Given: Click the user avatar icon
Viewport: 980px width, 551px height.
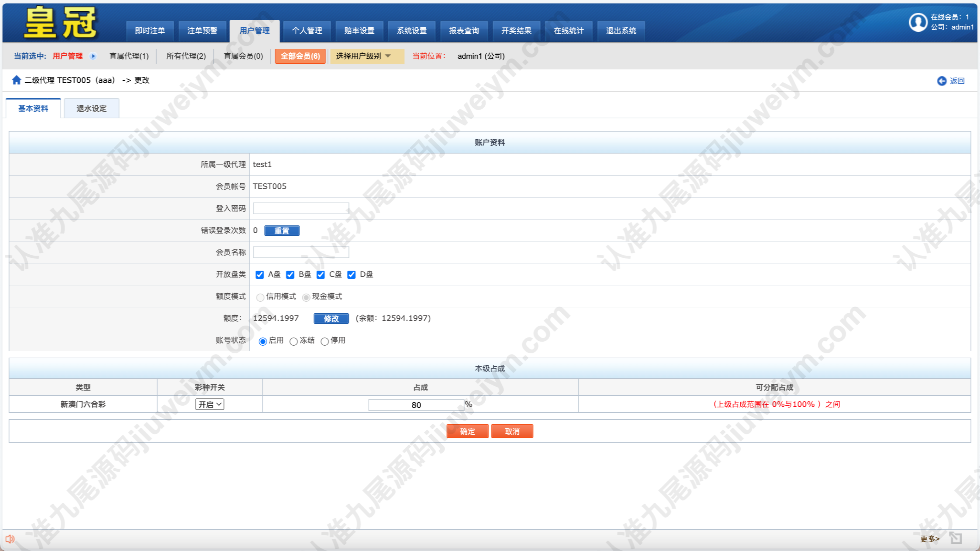Looking at the screenshot, I should (x=918, y=22).
